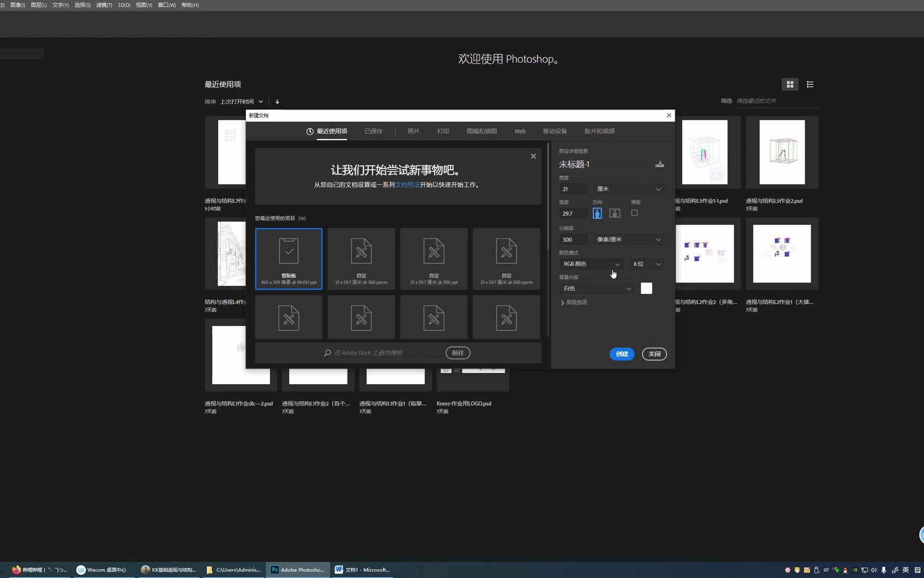Click the save preset icon beside 未标题-1

pos(660,164)
